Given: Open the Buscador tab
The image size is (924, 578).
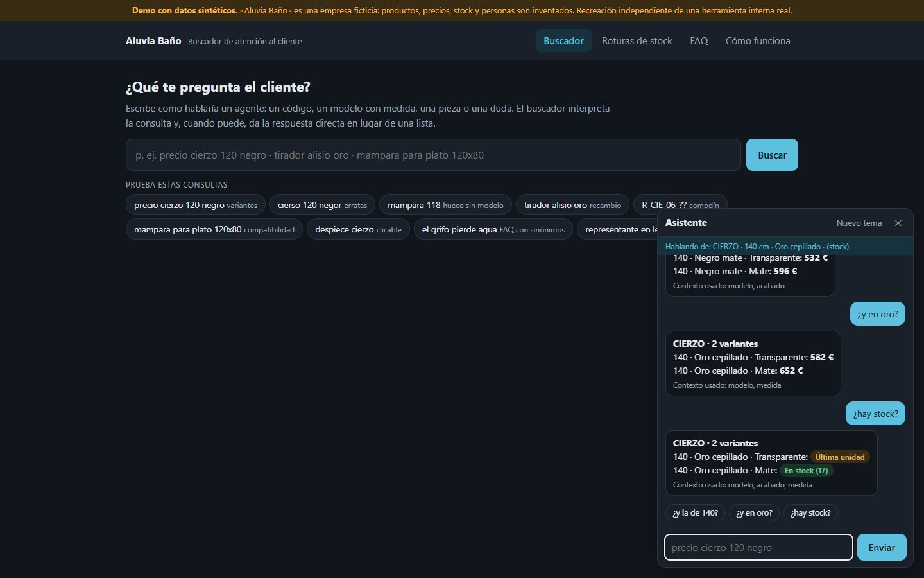Looking at the screenshot, I should click(563, 40).
